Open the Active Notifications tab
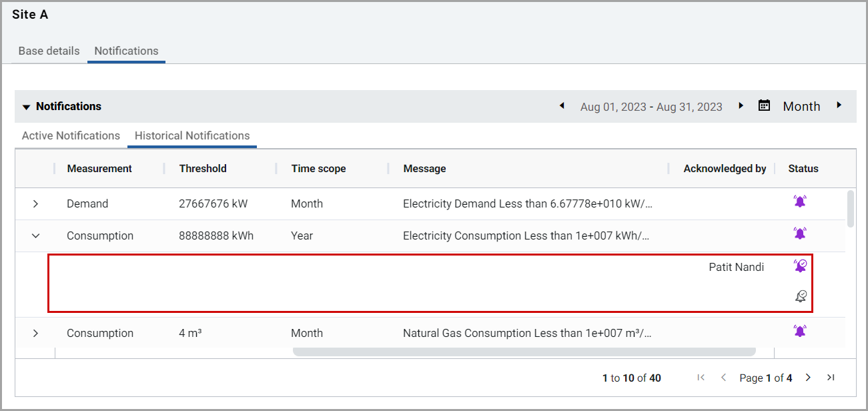 (x=71, y=135)
